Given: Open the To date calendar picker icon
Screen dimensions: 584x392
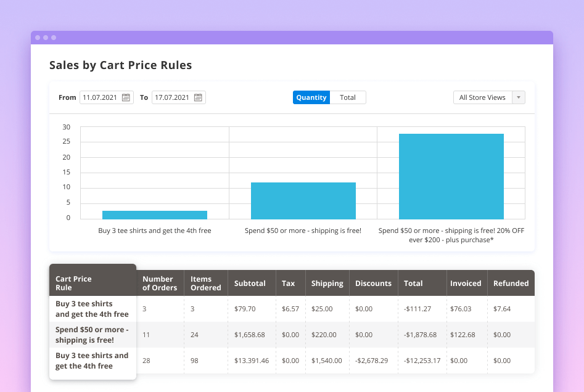Looking at the screenshot, I should (x=198, y=97).
